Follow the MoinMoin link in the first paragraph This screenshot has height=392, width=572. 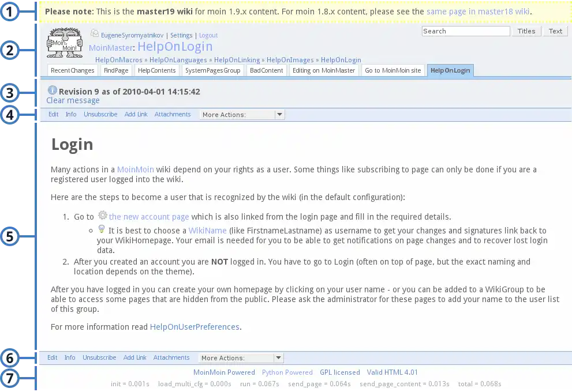point(135,169)
